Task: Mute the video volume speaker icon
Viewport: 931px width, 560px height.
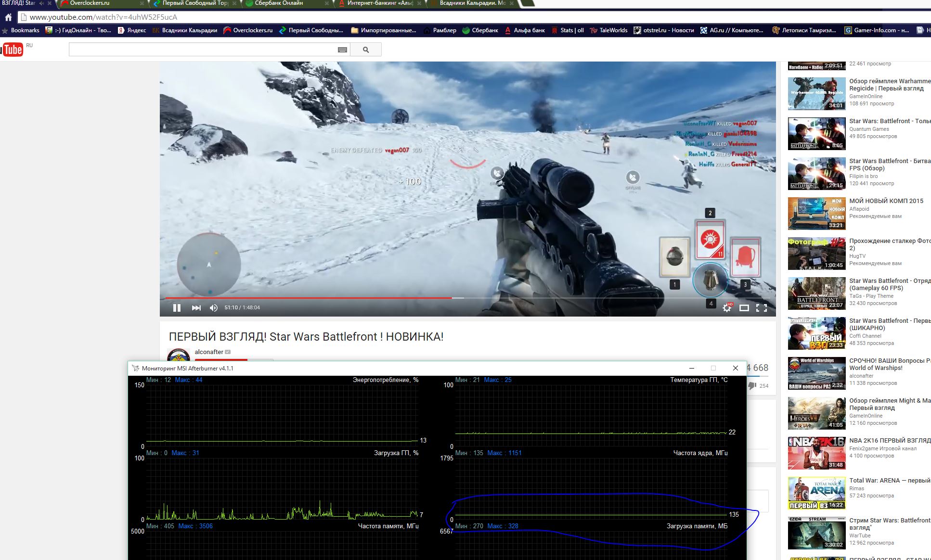Action: coord(214,308)
